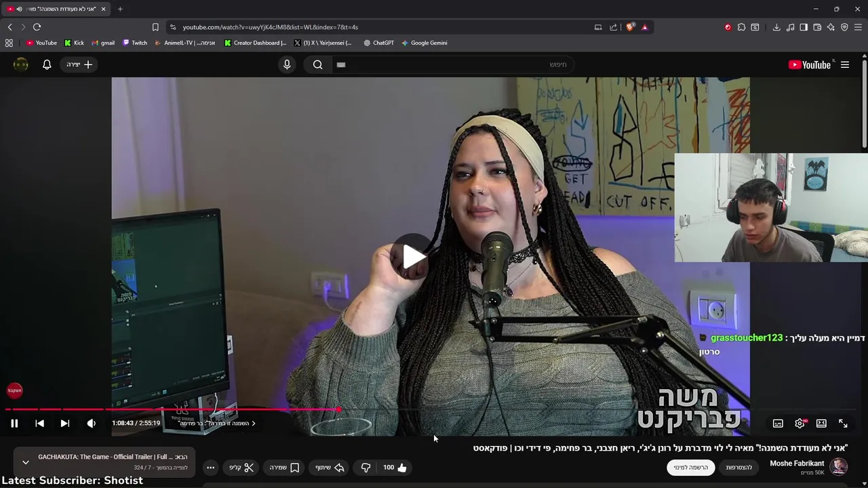Go back in browser history
Image resolution: width=868 pixels, height=488 pixels.
[x=9, y=27]
